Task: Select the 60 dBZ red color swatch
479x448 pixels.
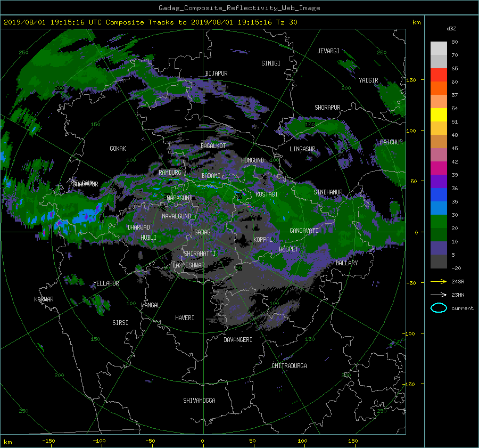Action: 439,75
